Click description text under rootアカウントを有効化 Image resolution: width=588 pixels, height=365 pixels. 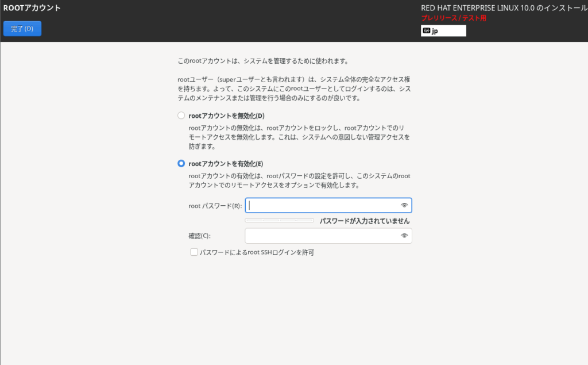[x=299, y=180]
